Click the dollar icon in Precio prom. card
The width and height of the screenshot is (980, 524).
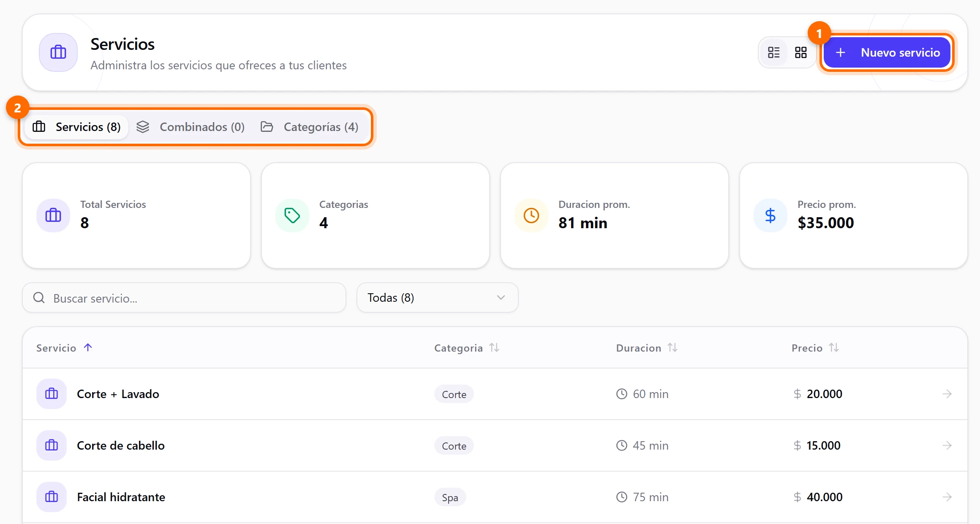tap(770, 215)
